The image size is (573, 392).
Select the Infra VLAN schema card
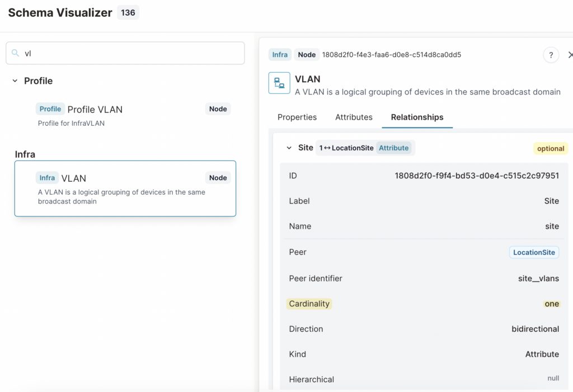[x=125, y=188]
